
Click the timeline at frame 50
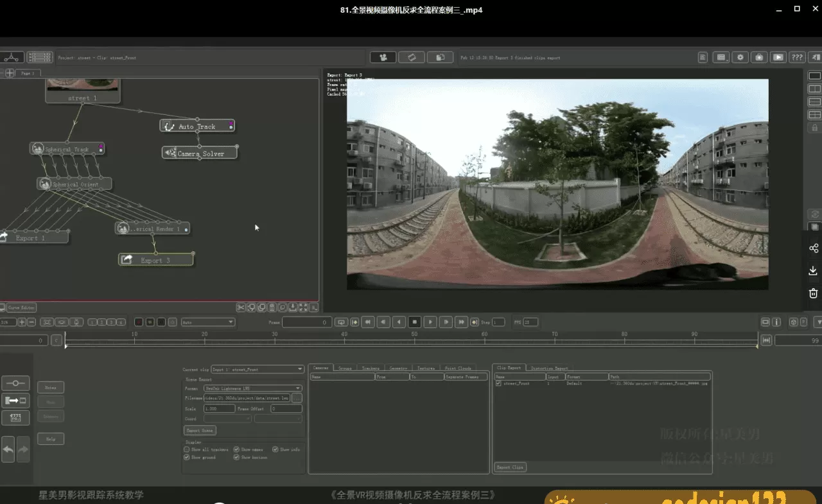[414, 340]
